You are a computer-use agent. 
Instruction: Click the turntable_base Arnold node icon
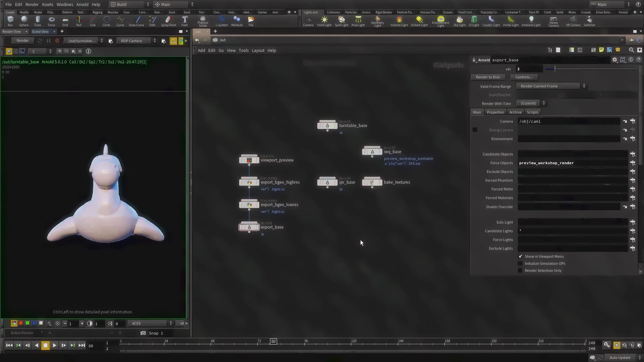327,126
